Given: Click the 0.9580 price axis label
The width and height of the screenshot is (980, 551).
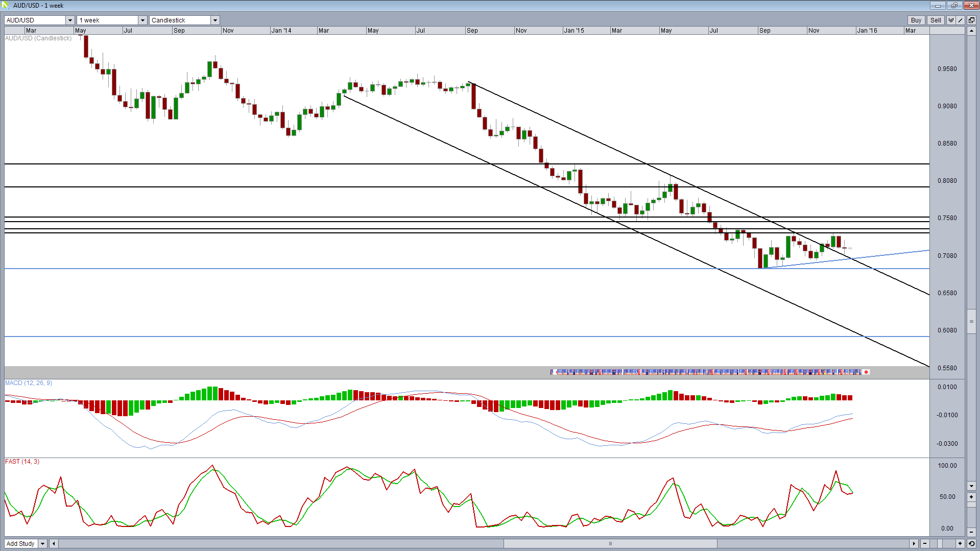Looking at the screenshot, I should (947, 69).
